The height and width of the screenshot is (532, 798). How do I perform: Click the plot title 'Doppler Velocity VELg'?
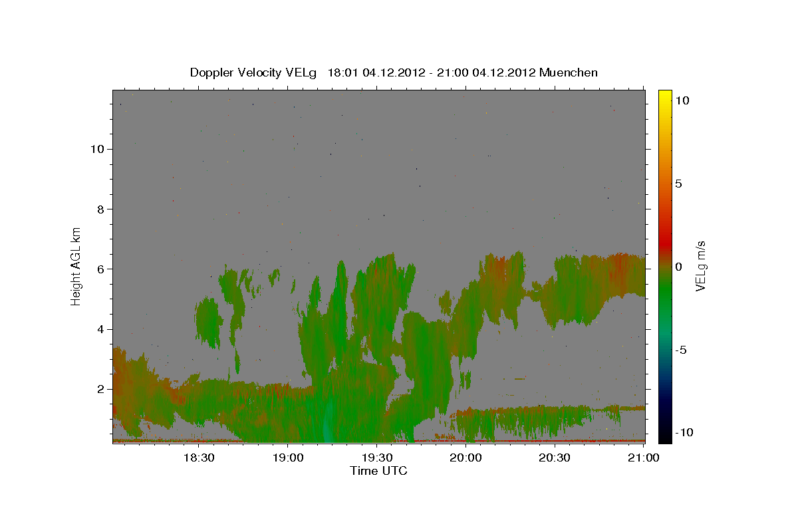[253, 72]
